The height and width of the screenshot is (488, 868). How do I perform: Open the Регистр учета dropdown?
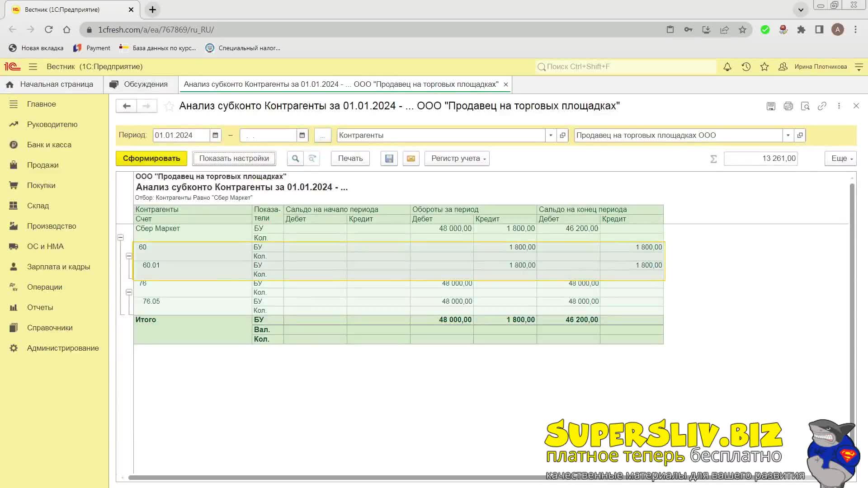pyautogui.click(x=457, y=159)
